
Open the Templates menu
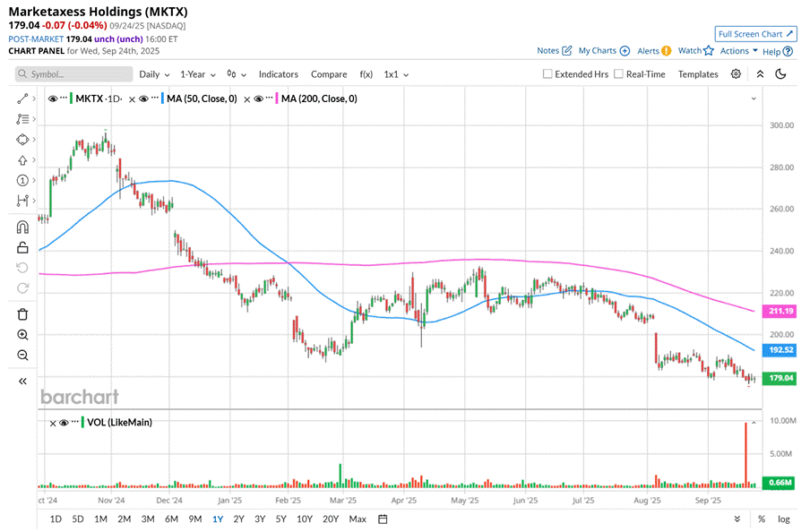pyautogui.click(x=698, y=74)
